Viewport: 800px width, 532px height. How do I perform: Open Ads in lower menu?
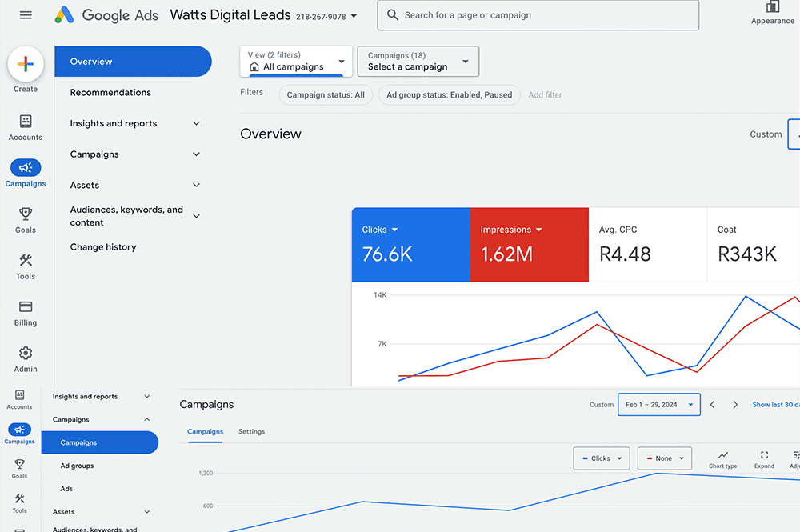(66, 489)
